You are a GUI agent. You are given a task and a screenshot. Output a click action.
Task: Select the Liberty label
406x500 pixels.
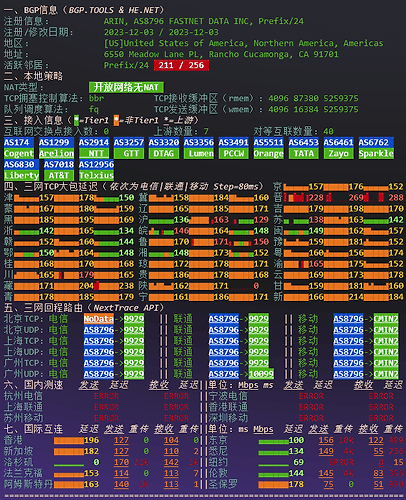point(21,175)
